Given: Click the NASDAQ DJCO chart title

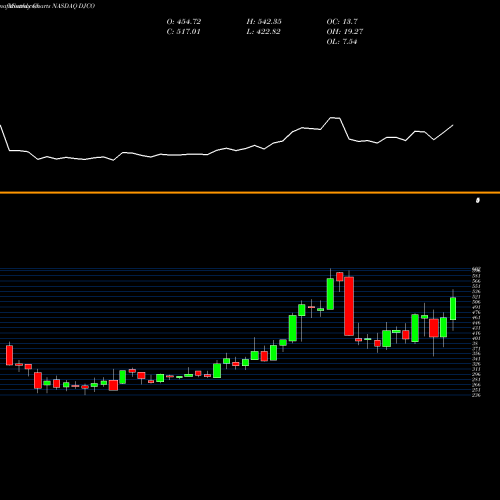Looking at the screenshot, I should pos(47,6).
